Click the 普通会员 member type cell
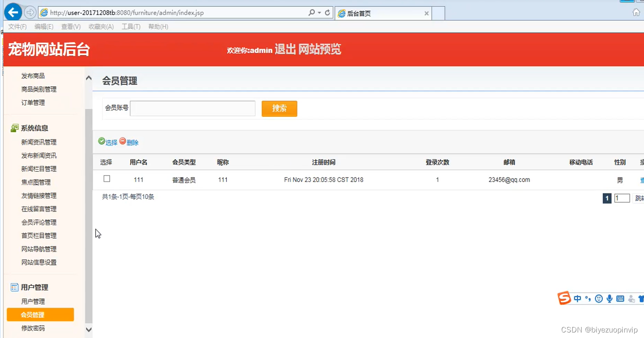Viewport: 644px width, 338px height. [x=184, y=180]
